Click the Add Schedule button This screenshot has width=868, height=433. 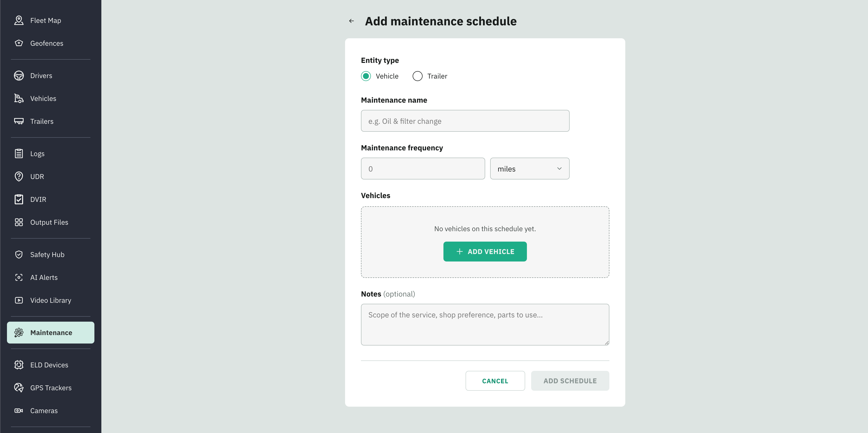tap(570, 381)
